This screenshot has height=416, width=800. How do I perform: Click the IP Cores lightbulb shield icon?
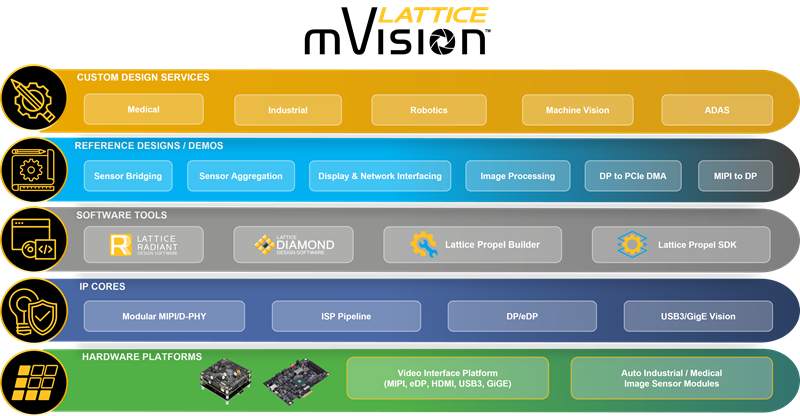(x=34, y=312)
